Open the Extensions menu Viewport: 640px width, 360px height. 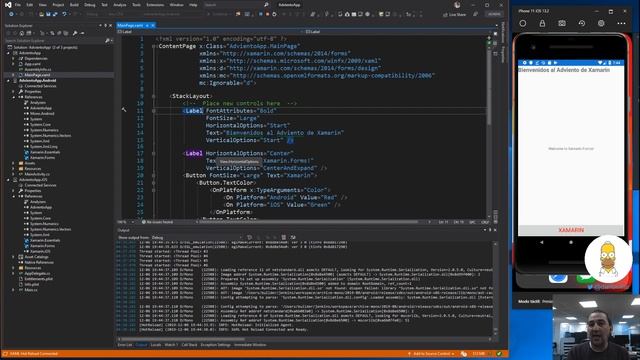[x=155, y=5]
